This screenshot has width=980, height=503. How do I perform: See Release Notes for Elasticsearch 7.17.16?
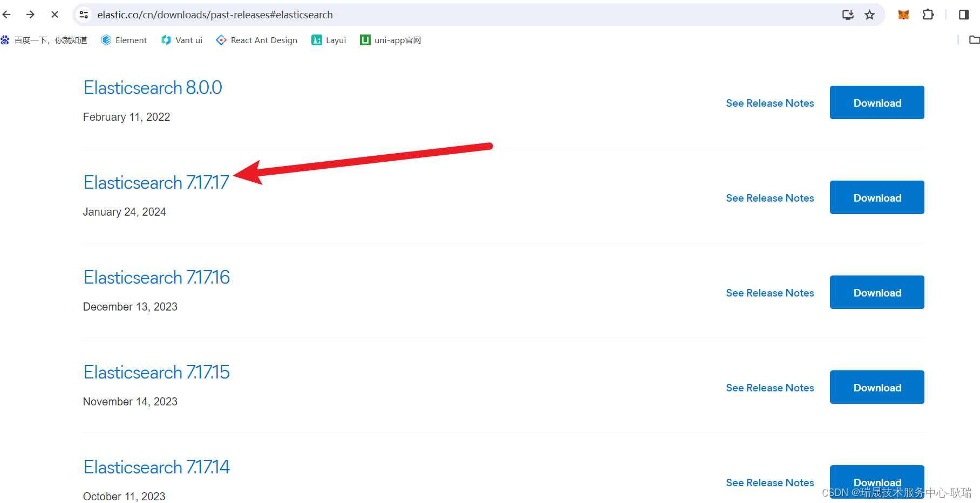(770, 293)
